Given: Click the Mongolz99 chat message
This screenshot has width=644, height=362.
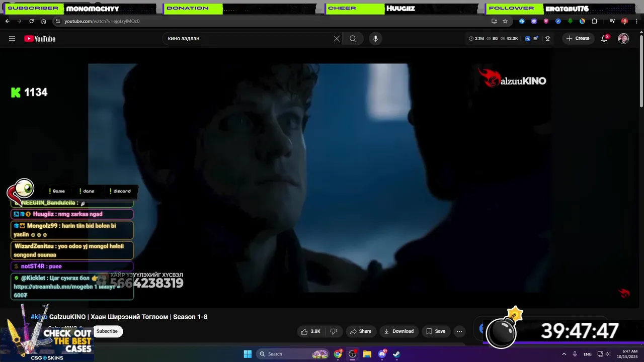Looking at the screenshot, I should click(x=72, y=230).
